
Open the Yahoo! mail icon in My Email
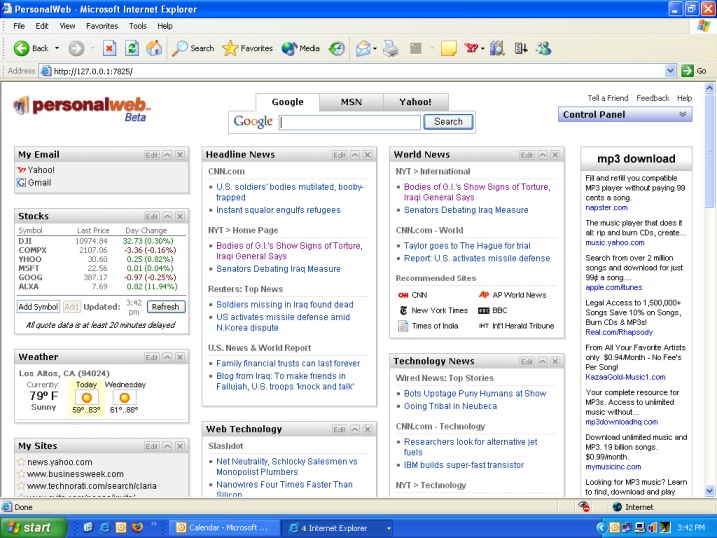point(21,170)
